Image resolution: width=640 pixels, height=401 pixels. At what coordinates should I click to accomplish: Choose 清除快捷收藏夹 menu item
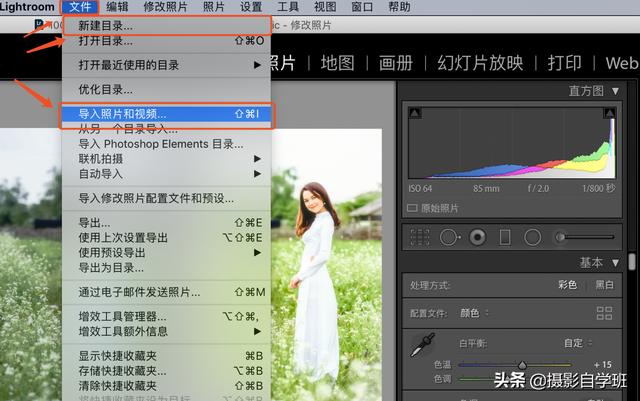166,386
